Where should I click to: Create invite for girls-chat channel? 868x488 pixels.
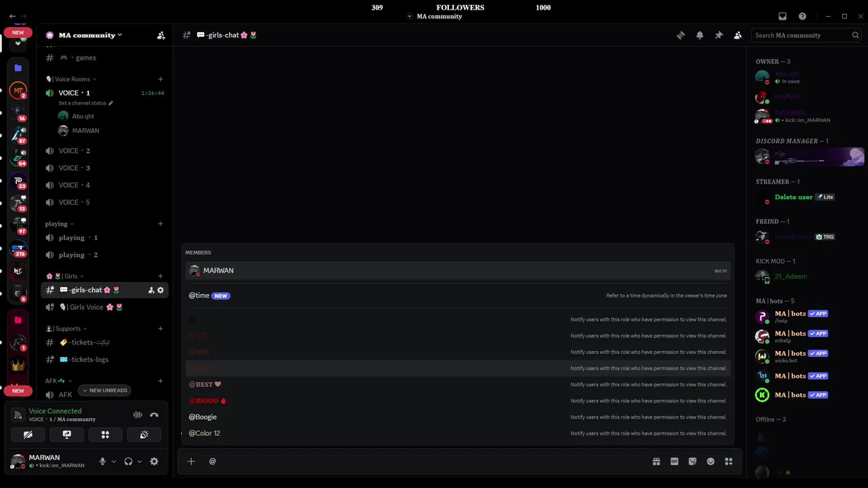[x=151, y=290]
